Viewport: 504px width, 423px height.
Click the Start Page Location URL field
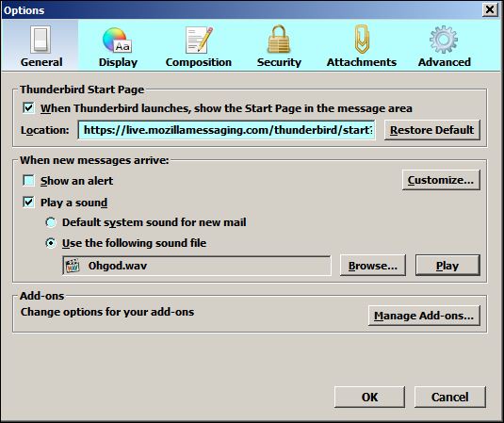click(x=227, y=130)
